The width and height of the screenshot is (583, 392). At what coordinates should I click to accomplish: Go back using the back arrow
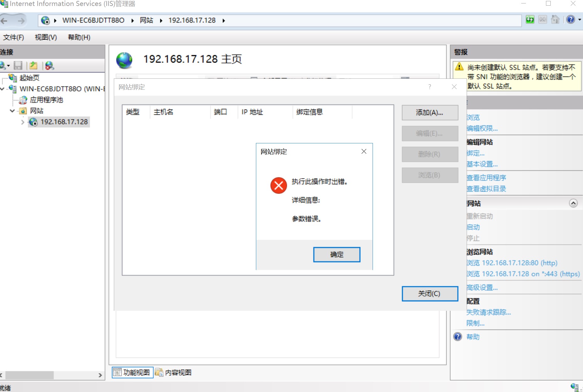pos(4,21)
